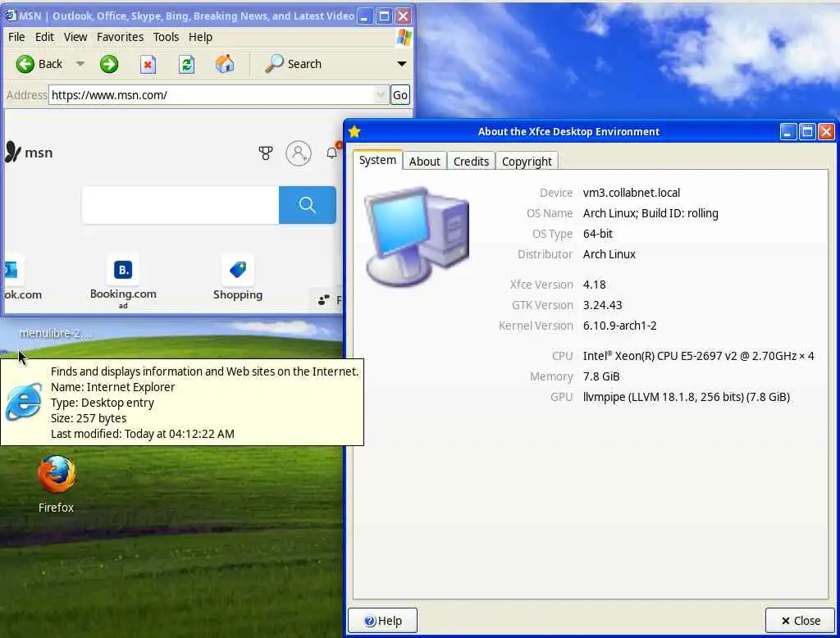Screen dimensions: 840x638
Task: Click the OS Type value 64-bit
Action: pos(597,234)
